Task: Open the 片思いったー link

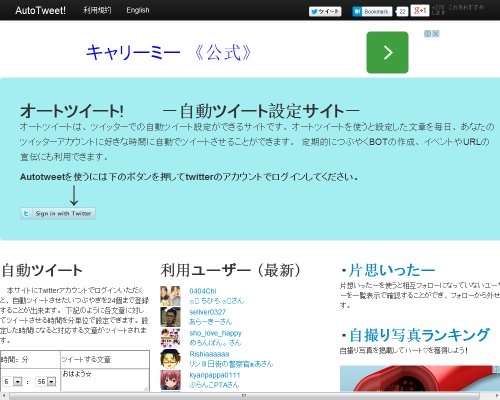Action: [x=392, y=270]
